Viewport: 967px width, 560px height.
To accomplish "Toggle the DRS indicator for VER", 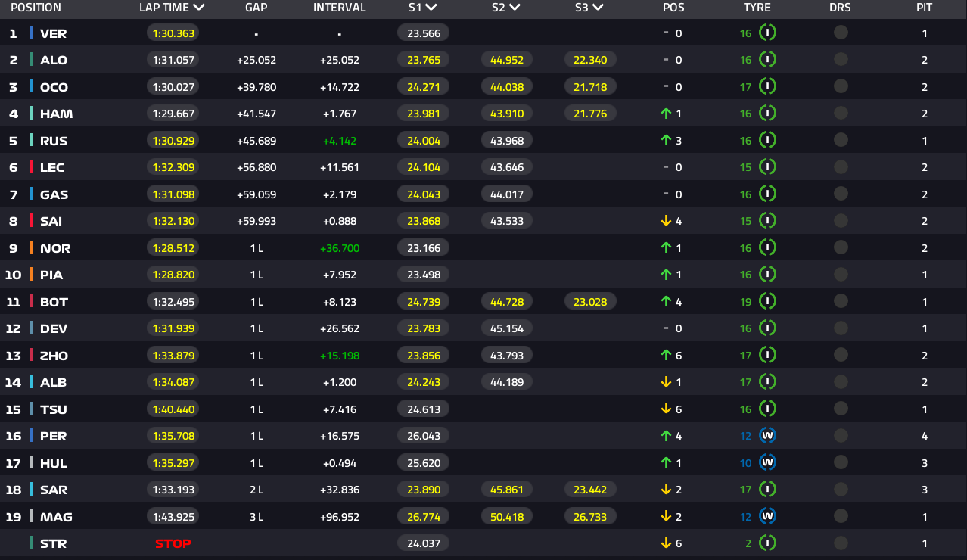I will (841, 33).
